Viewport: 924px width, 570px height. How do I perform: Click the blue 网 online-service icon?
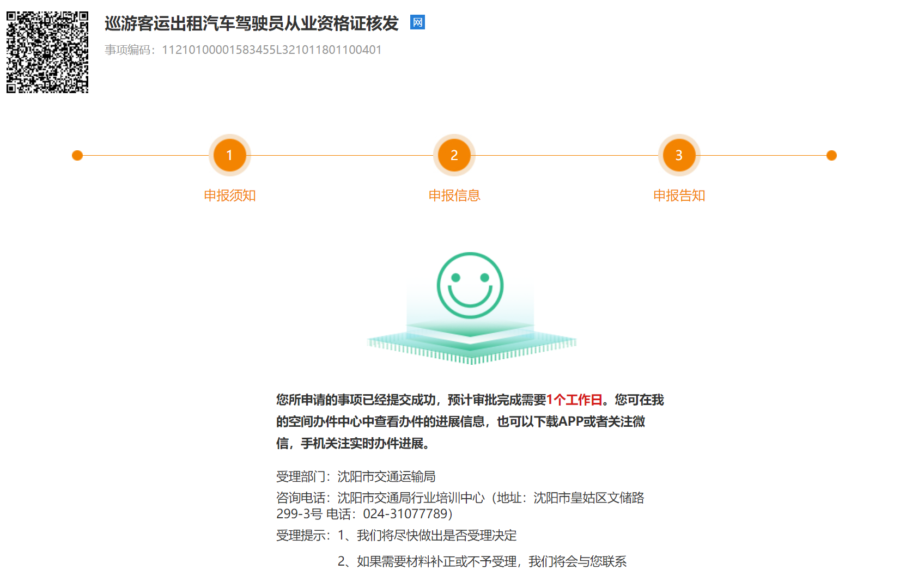point(417,22)
